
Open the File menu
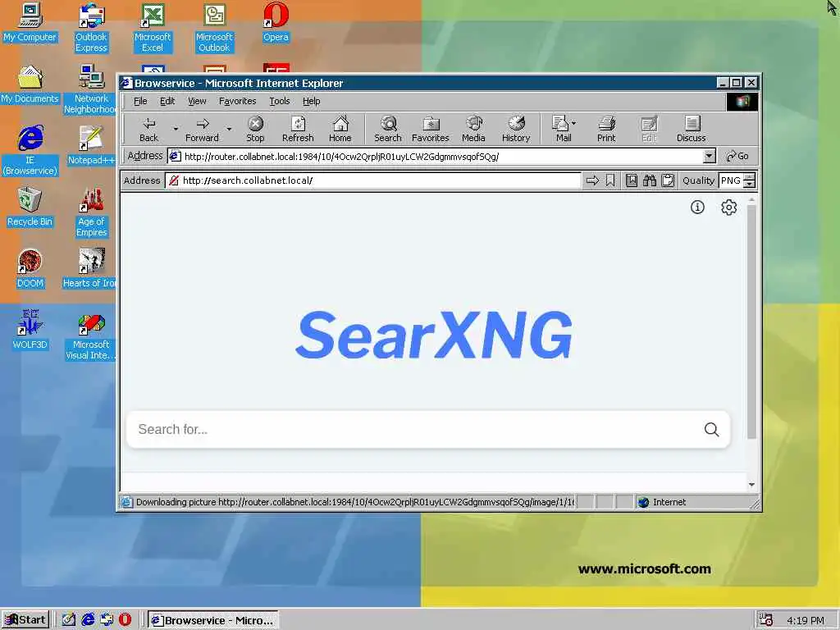(140, 101)
